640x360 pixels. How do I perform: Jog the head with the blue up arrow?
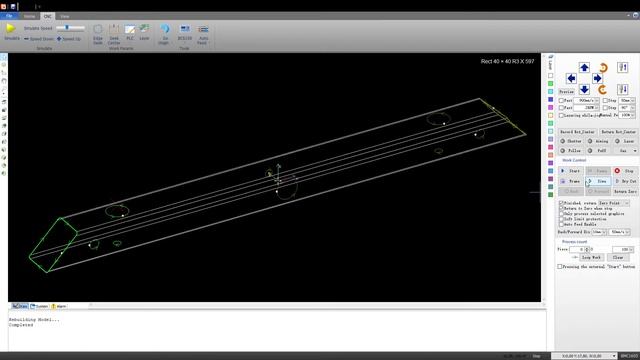[584, 67]
